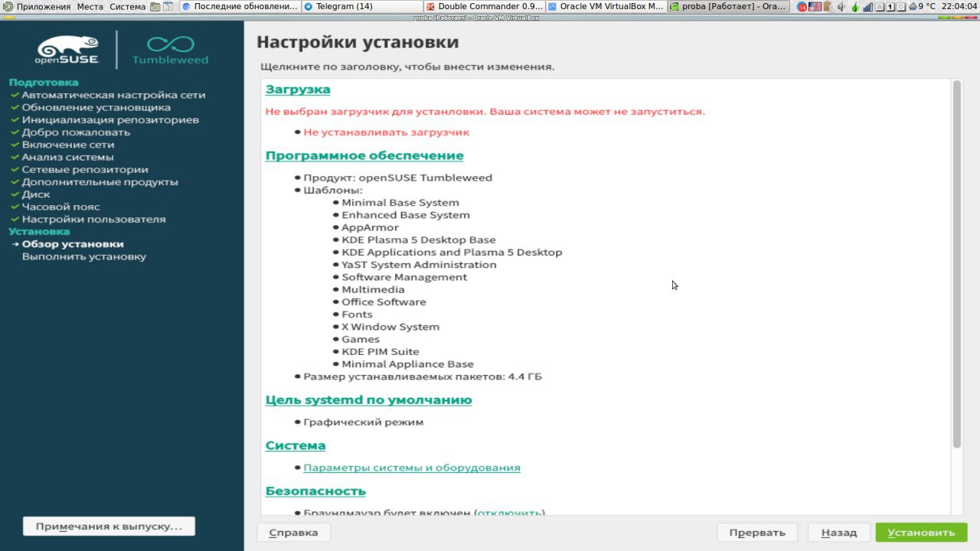Click the Графический режим entry

[x=363, y=422]
